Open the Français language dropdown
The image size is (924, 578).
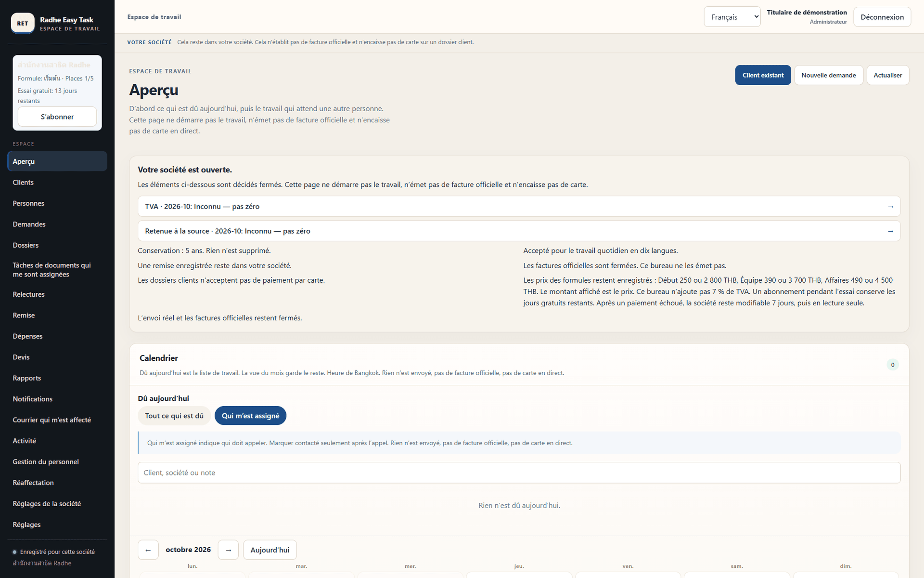pos(732,17)
